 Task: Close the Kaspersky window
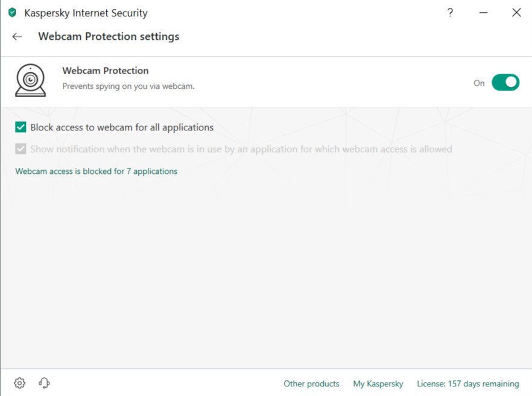[516, 13]
